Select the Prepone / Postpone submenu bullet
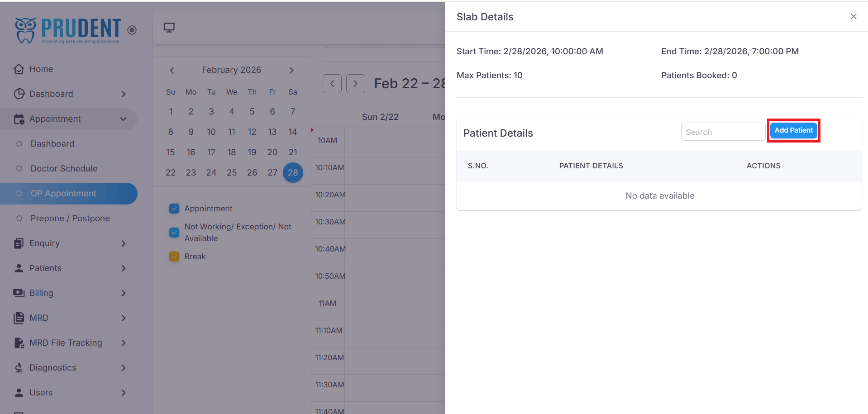Viewport: 868px width, 414px height. pos(19,219)
